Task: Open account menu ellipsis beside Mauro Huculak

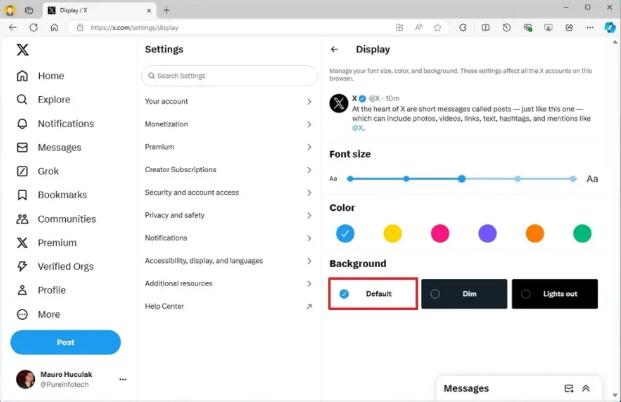Action: (x=123, y=379)
